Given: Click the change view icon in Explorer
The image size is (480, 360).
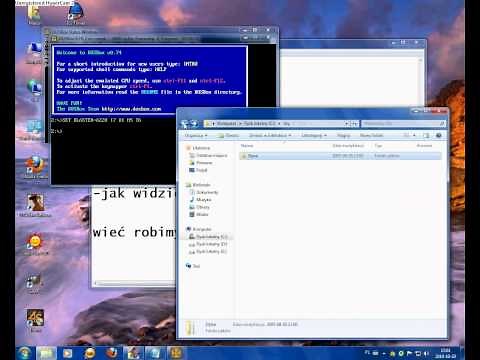Looking at the screenshot, I should point(407,135).
